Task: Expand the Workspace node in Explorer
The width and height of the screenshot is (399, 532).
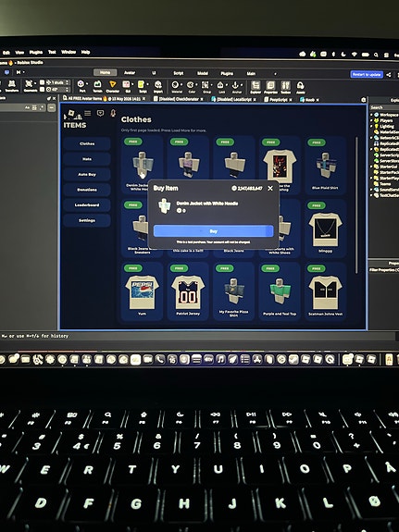Action: click(371, 115)
